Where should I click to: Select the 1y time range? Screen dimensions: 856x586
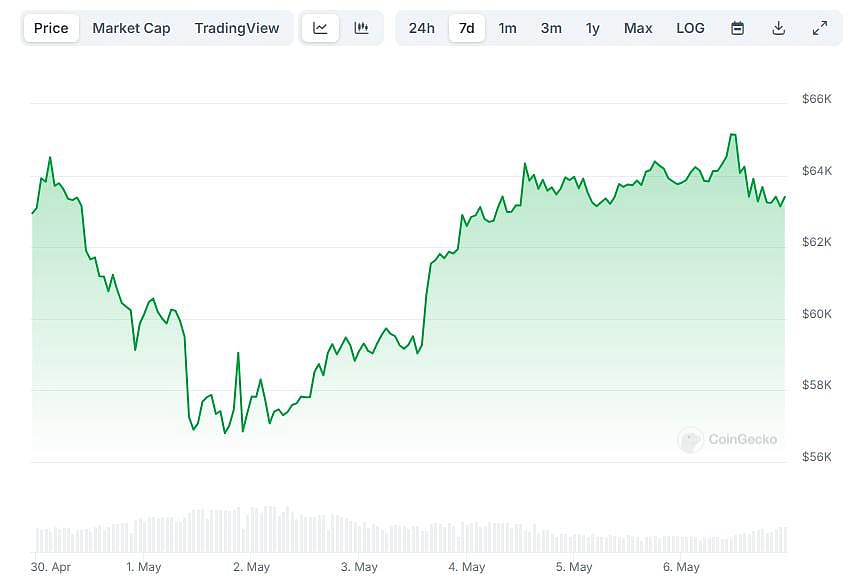click(x=592, y=28)
